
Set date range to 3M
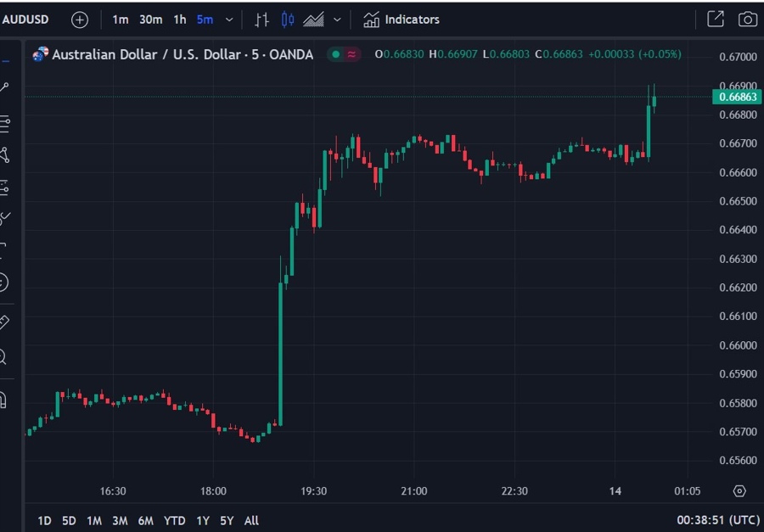(120, 521)
